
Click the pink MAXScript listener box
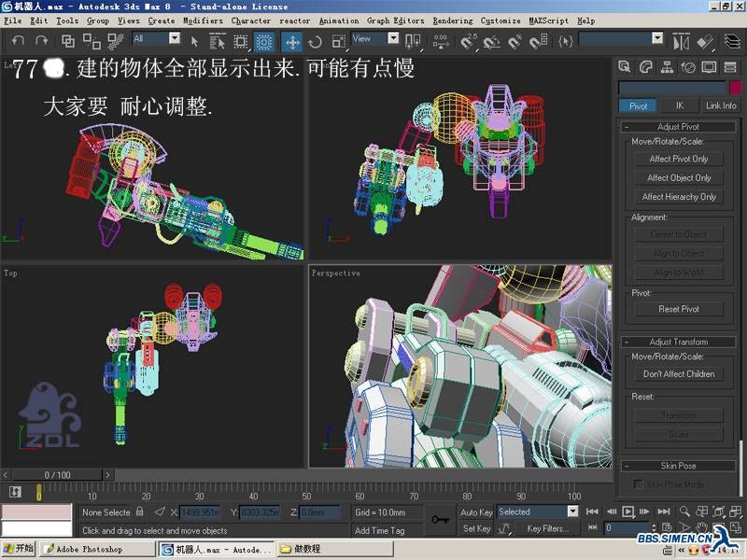[36, 511]
